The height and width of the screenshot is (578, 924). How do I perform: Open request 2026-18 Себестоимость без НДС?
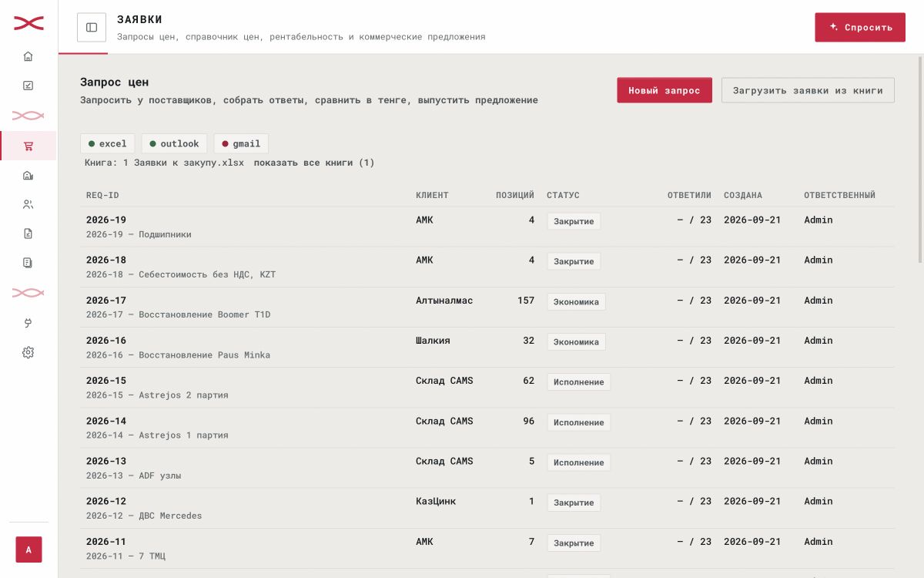[x=487, y=267]
